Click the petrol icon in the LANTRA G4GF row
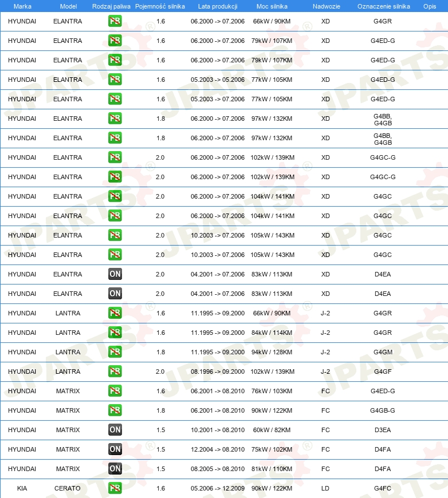Image resolution: width=448 pixels, height=498 pixels. coord(115,371)
